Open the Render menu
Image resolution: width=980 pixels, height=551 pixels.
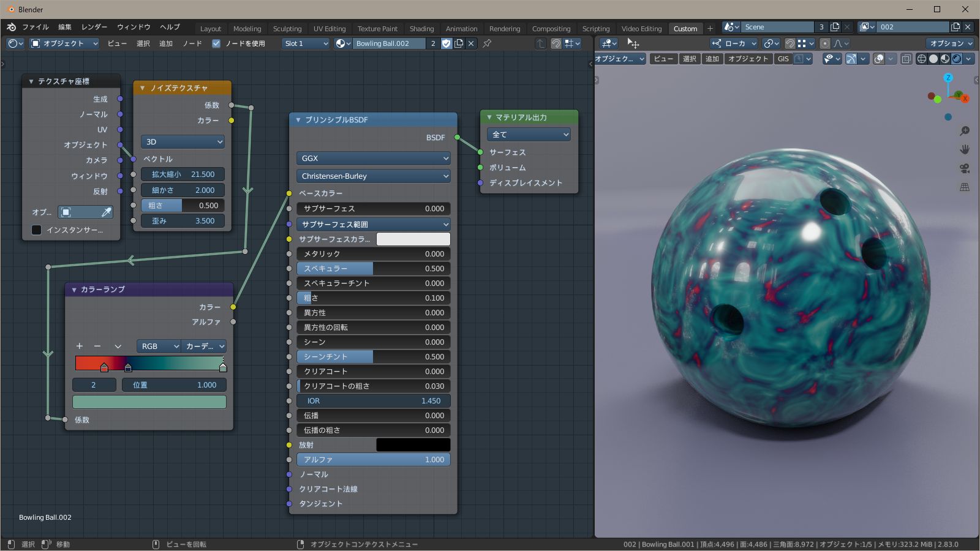[x=94, y=27]
